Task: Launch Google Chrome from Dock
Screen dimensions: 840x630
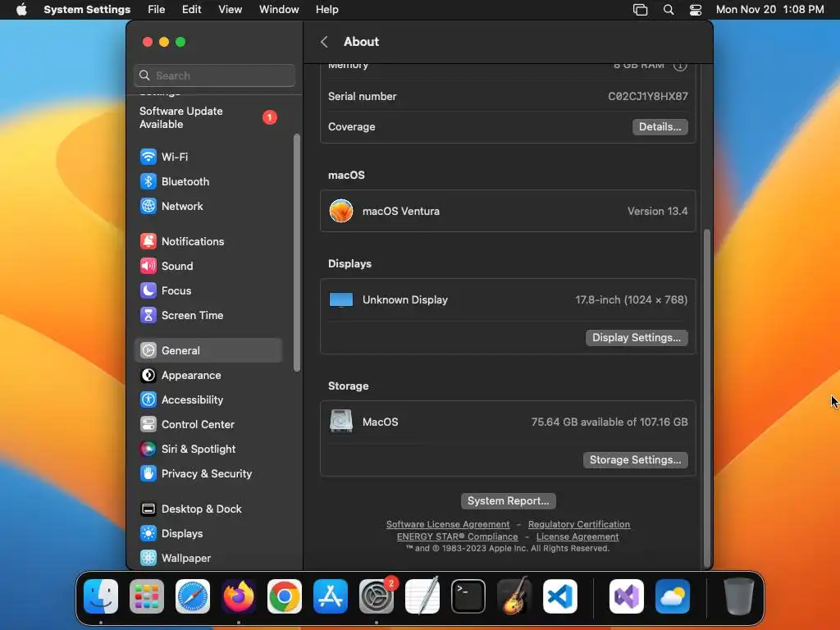Action: pyautogui.click(x=285, y=596)
